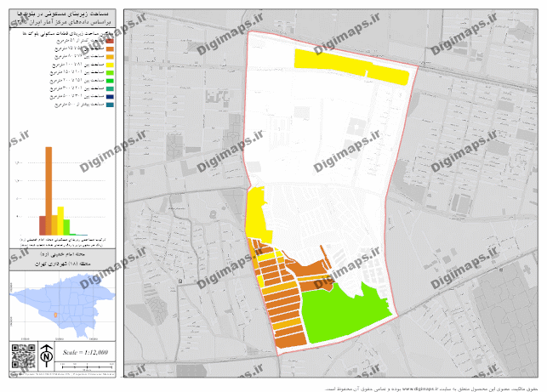Click the large light green block in the south
Screen dimensions: 547x392
tap(346, 313)
